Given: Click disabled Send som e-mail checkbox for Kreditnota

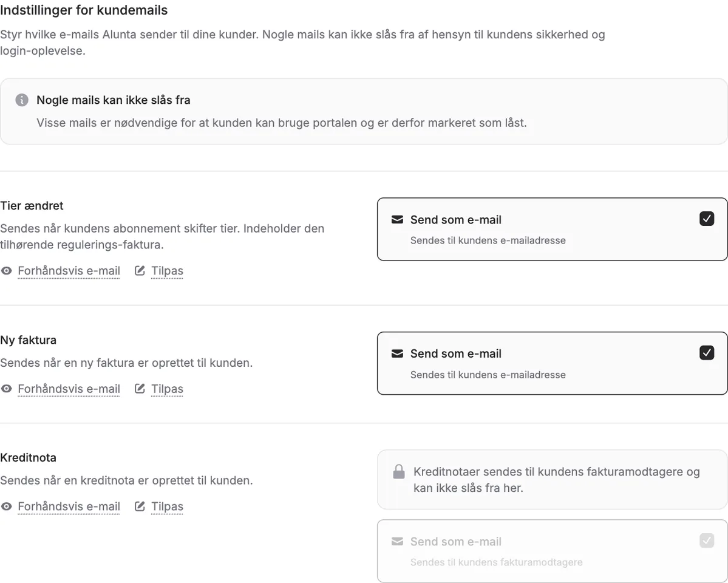Looking at the screenshot, I should 707,540.
